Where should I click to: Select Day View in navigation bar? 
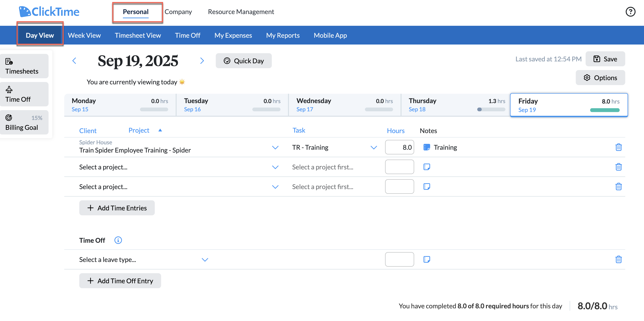pos(40,35)
